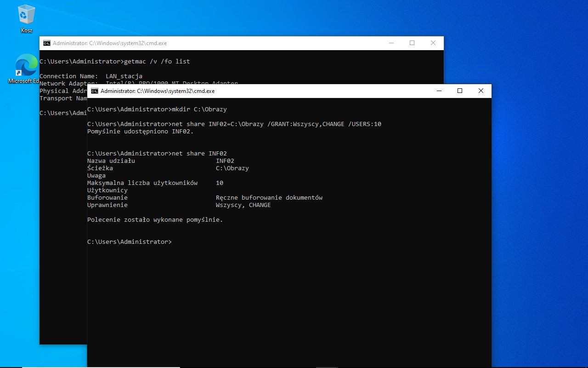The height and width of the screenshot is (368, 588).
Task: Select the Kosz recycle bin desktop icon
Action: (27, 19)
